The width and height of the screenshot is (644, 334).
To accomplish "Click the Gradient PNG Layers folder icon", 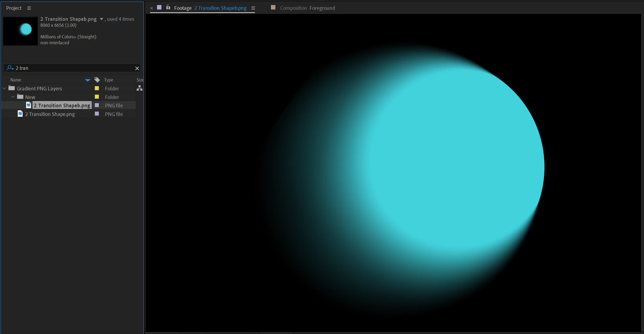I will click(x=12, y=88).
